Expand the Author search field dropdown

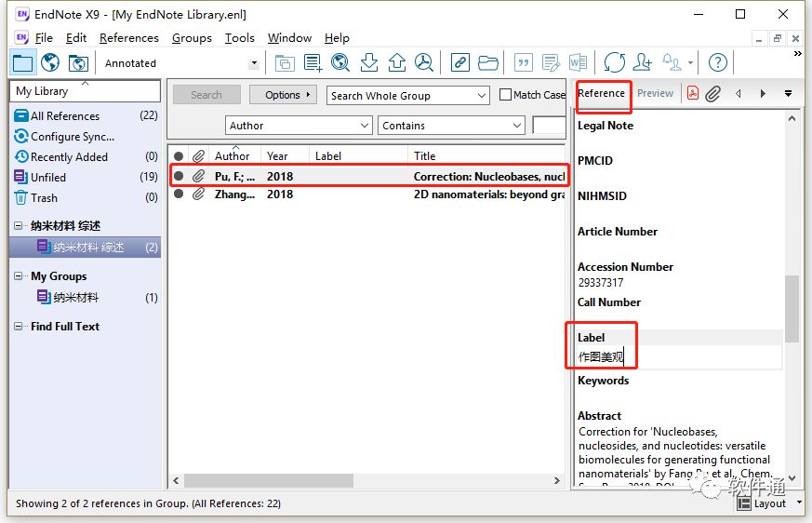(364, 126)
